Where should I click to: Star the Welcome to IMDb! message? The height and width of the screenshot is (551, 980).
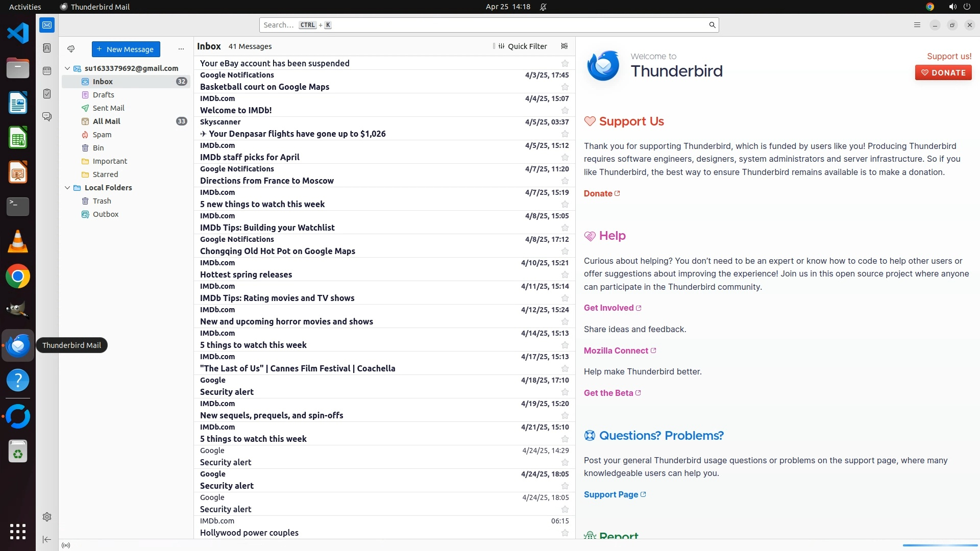(565, 111)
